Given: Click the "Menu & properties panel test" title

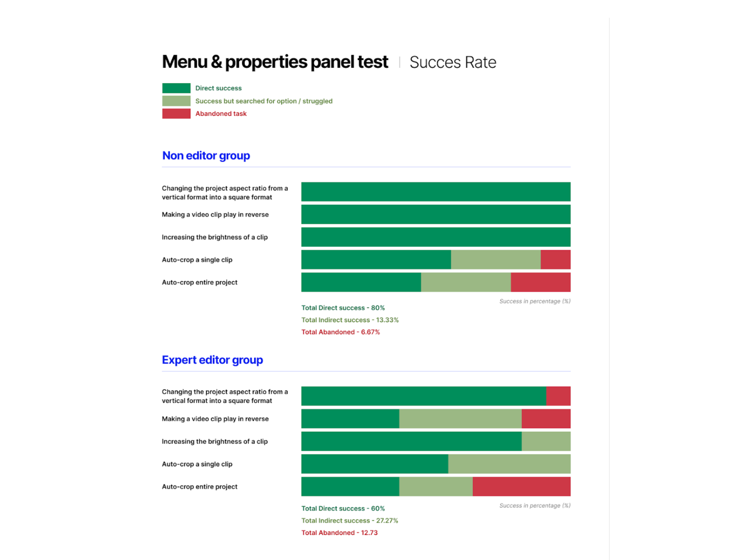Looking at the screenshot, I should click(275, 62).
